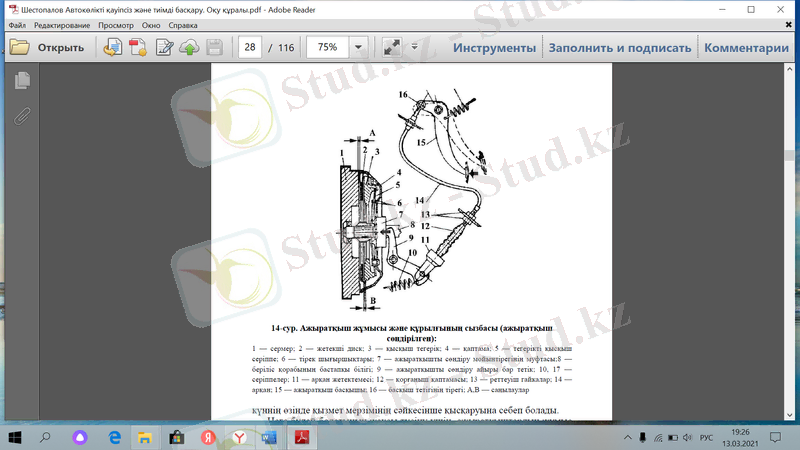
Task: Expand the toolbar options small arrow
Action: (412, 47)
